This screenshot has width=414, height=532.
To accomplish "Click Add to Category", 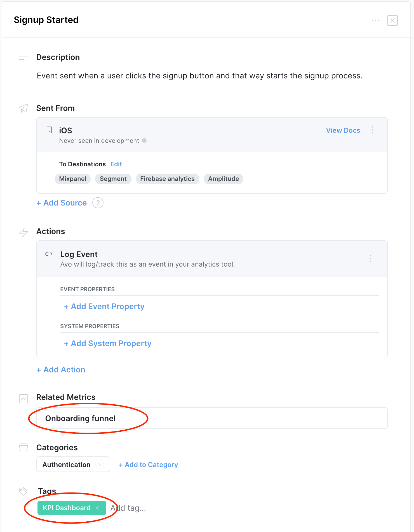I will point(149,465).
